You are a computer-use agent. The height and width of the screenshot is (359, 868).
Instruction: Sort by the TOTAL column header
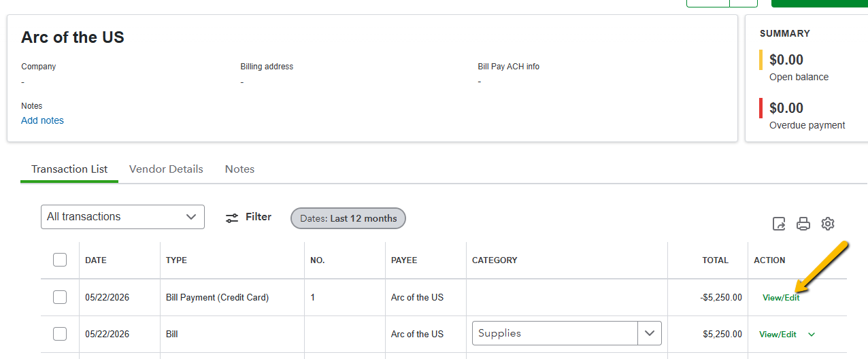[x=716, y=260]
